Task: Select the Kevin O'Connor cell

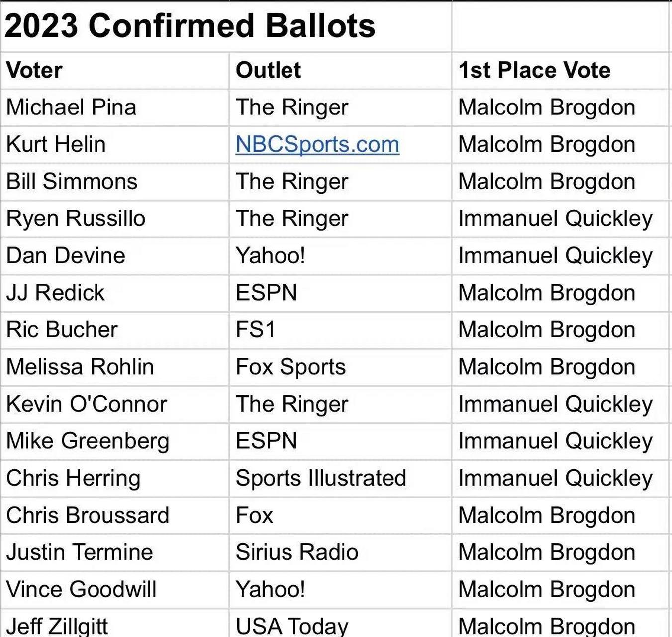Action: (x=87, y=404)
